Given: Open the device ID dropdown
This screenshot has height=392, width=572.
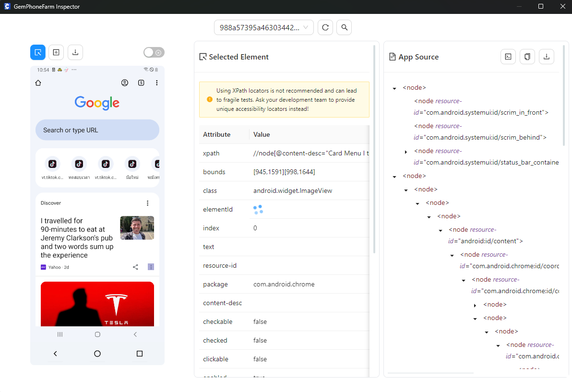Looking at the screenshot, I should point(263,27).
